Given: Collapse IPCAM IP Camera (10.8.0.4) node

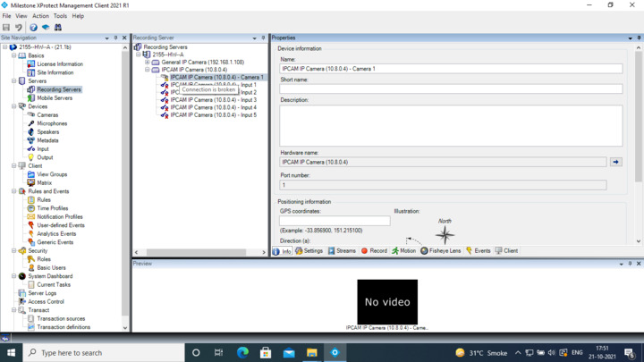Looking at the screenshot, I should click(148, 70).
